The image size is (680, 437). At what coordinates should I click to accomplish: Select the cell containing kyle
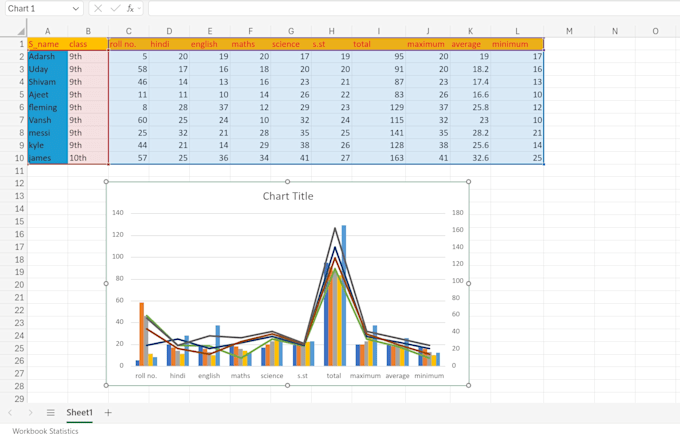click(x=47, y=145)
